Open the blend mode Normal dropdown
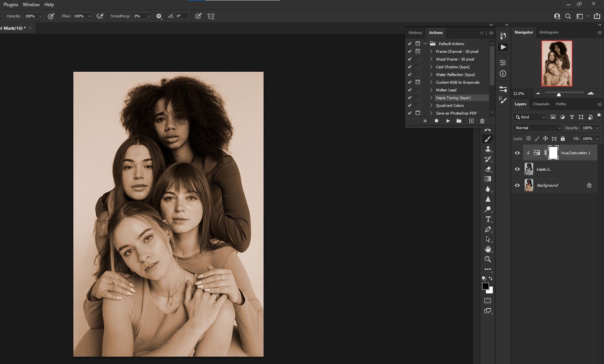 (537, 128)
